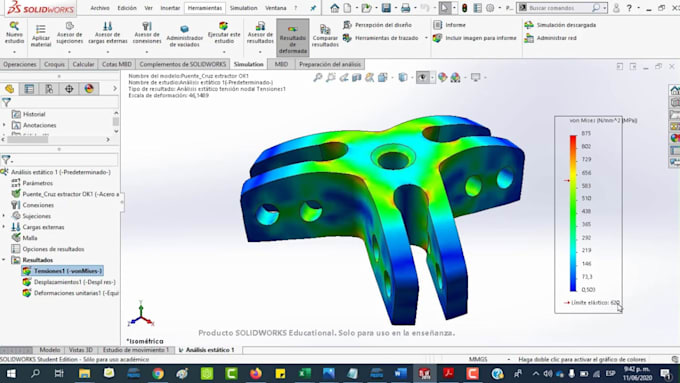Open the DimXpertManager crosshair tab
The height and width of the screenshot is (383, 680).
69,89
